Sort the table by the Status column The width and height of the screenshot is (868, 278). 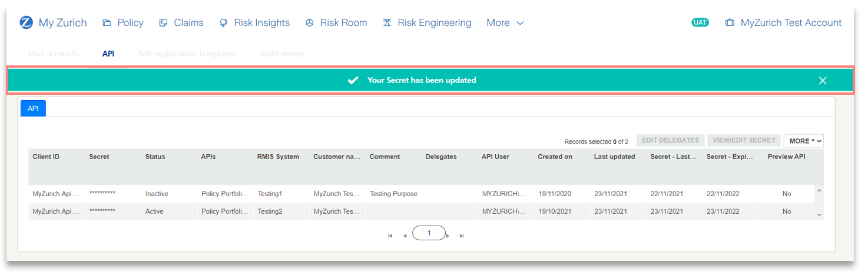(x=155, y=157)
